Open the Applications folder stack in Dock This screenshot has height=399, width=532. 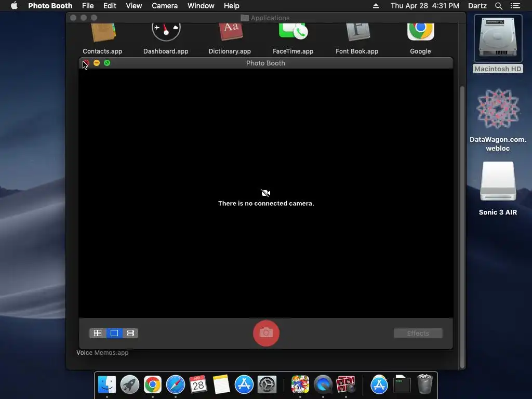[x=379, y=385]
